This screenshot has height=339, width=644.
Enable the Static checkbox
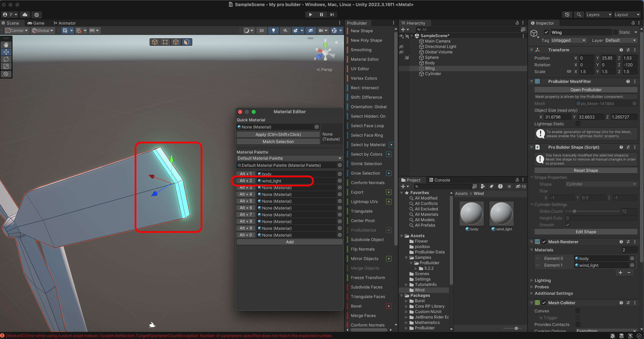pyautogui.click(x=616, y=32)
